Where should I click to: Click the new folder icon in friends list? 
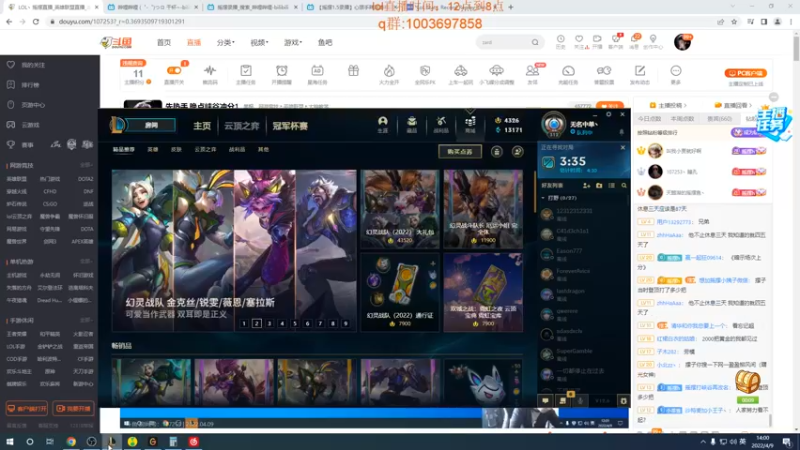(599, 186)
